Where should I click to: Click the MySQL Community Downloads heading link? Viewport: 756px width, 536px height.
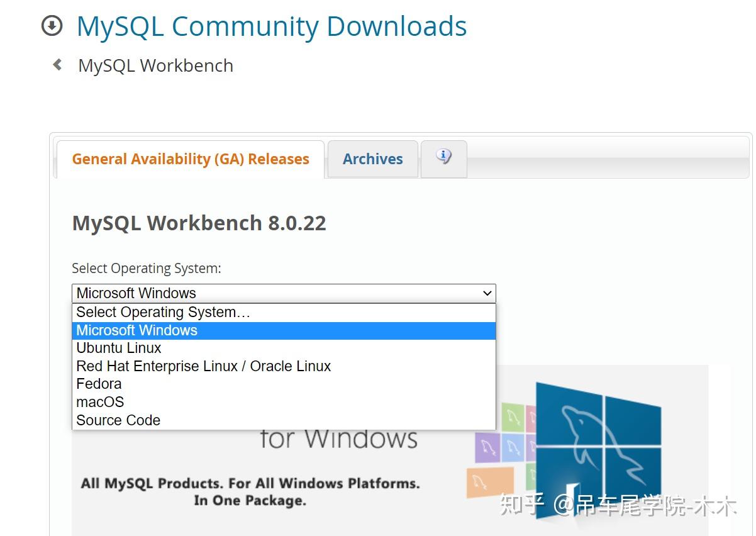pos(271,26)
